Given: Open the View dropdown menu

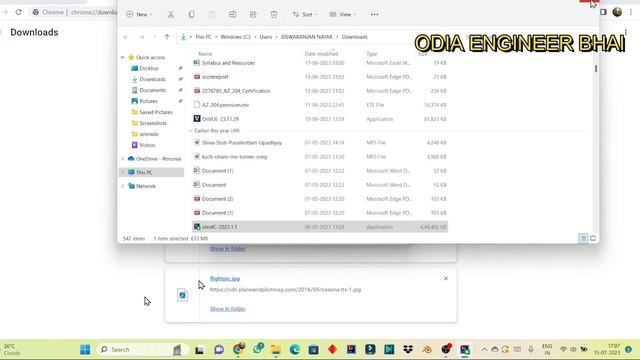Looking at the screenshot, I should pyautogui.click(x=343, y=14).
